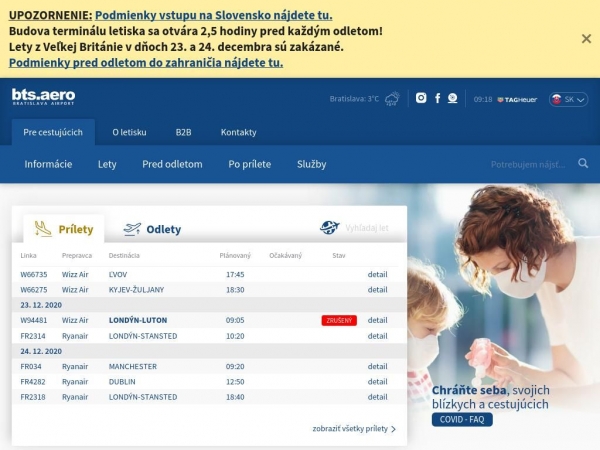Image resolution: width=600 pixels, height=450 pixels.
Task: Open the Instagram icon in header
Action: [x=421, y=98]
